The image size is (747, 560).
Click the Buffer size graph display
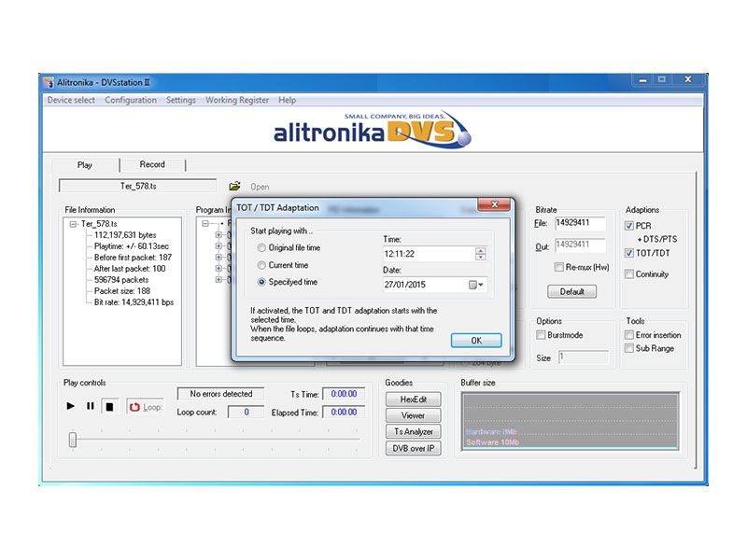[x=570, y=421]
